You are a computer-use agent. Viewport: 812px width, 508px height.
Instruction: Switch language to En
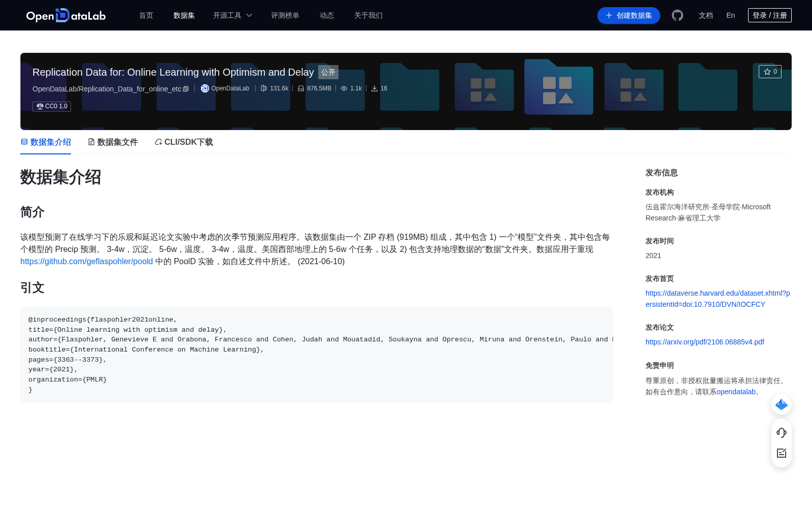(x=731, y=16)
